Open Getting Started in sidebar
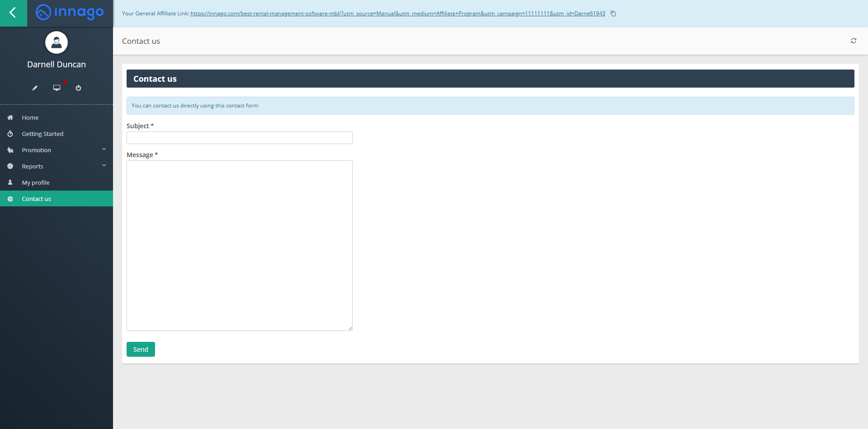The image size is (868, 429). 42,134
